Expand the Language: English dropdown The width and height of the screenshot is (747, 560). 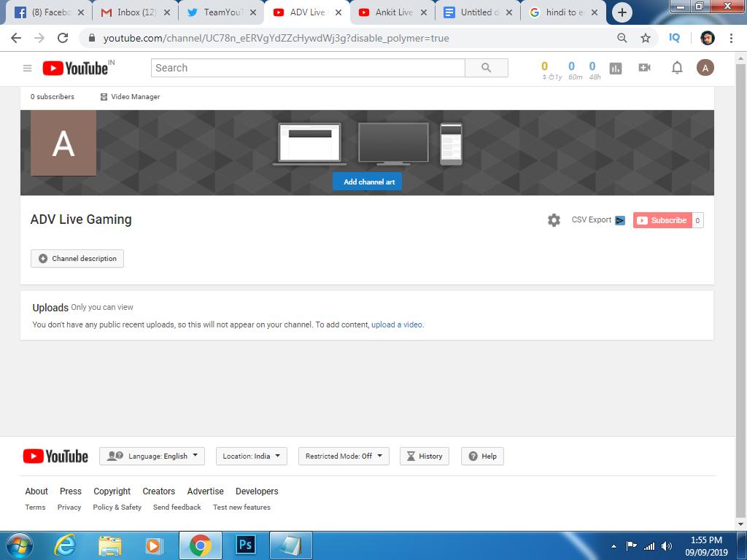(x=152, y=456)
